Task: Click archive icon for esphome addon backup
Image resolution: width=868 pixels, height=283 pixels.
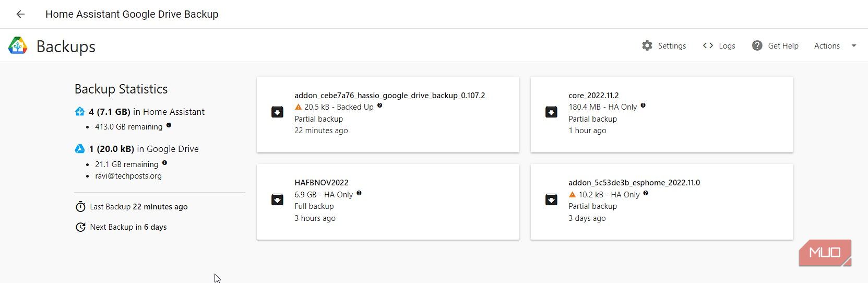Action: click(x=551, y=199)
